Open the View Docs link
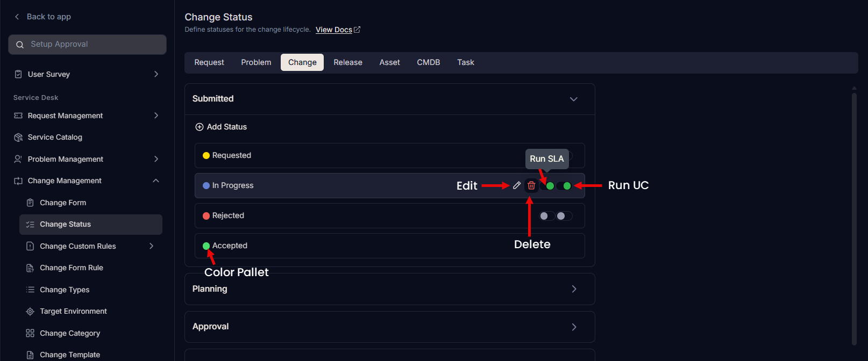 (338, 30)
